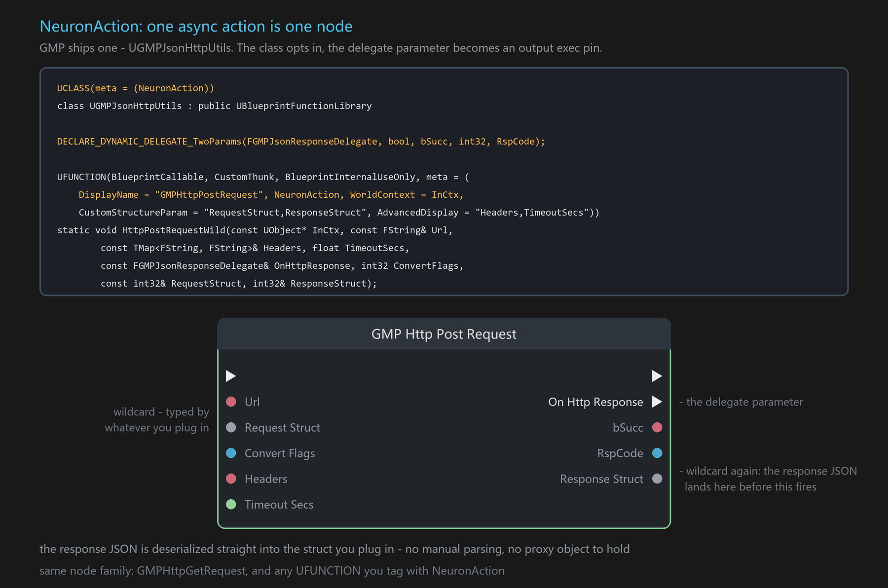Click the Response Struct label
The height and width of the screenshot is (588, 888).
[601, 479]
